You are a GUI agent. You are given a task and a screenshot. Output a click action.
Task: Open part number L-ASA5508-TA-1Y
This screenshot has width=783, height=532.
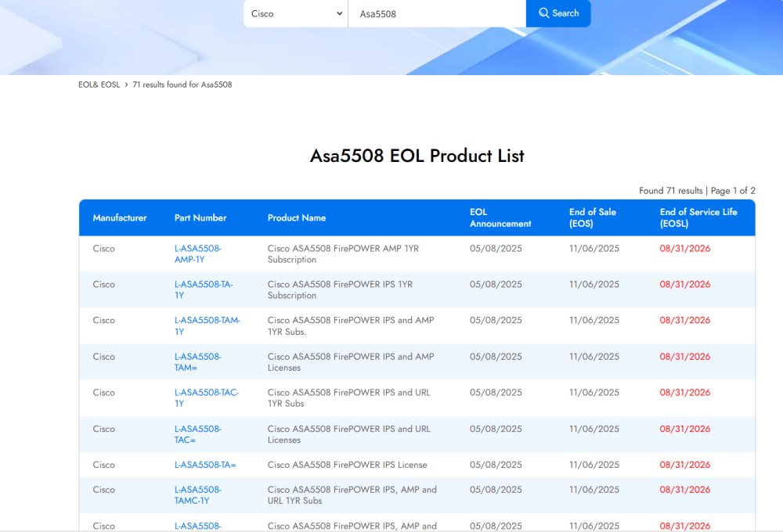pyautogui.click(x=203, y=290)
